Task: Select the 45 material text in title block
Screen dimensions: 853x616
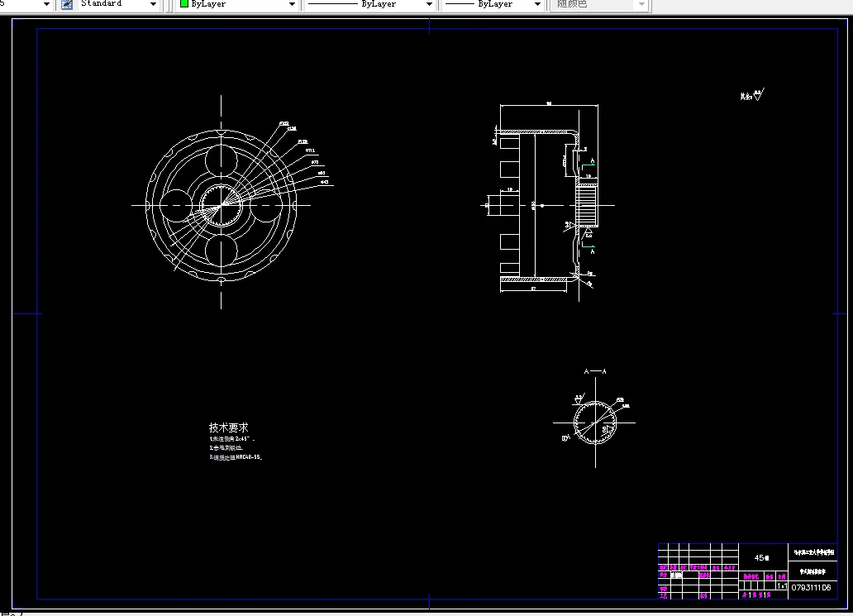Action: pos(761,558)
